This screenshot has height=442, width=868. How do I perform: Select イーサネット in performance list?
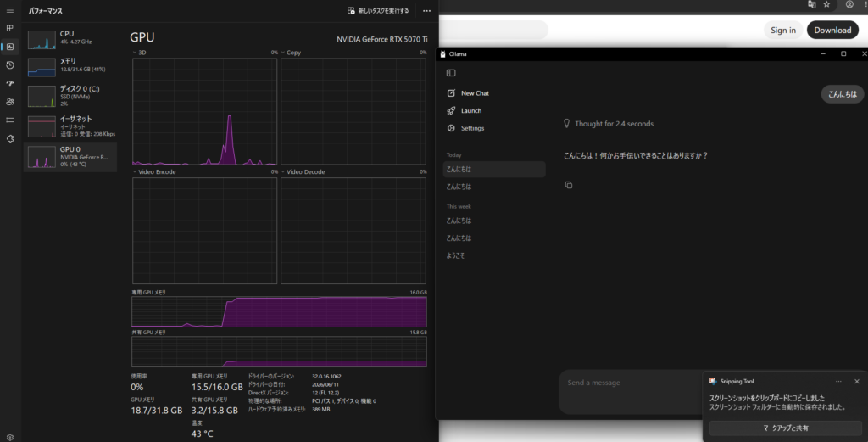click(x=70, y=126)
